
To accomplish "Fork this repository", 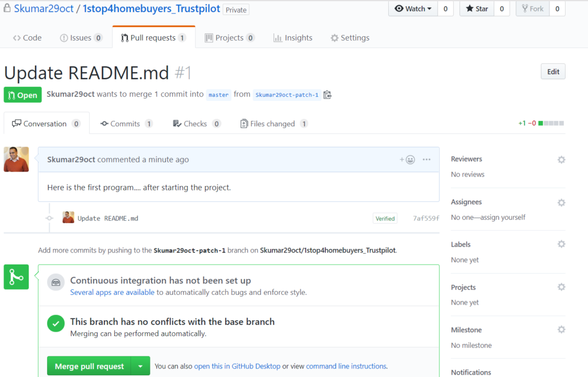I will tap(531, 8).
